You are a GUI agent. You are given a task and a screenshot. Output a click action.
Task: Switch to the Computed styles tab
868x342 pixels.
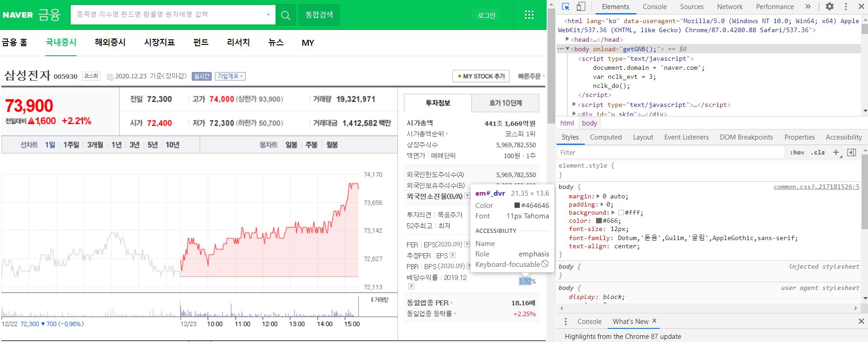[x=606, y=137]
